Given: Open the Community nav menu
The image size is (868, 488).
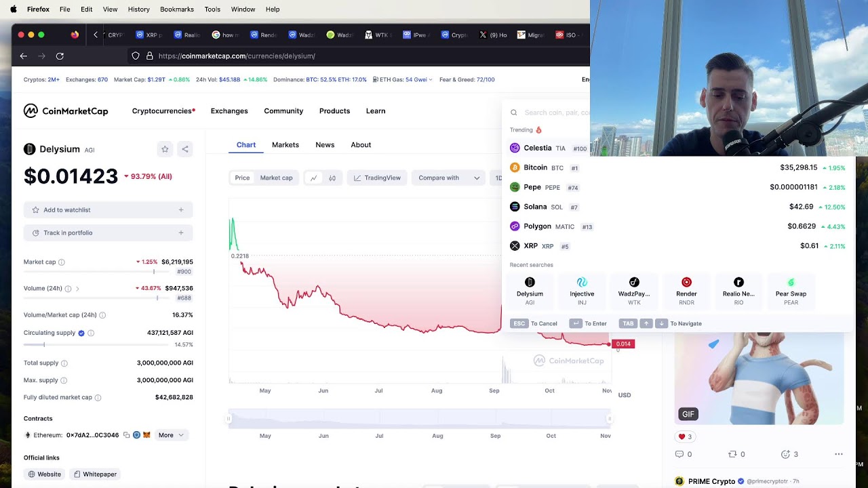Looking at the screenshot, I should (x=283, y=111).
